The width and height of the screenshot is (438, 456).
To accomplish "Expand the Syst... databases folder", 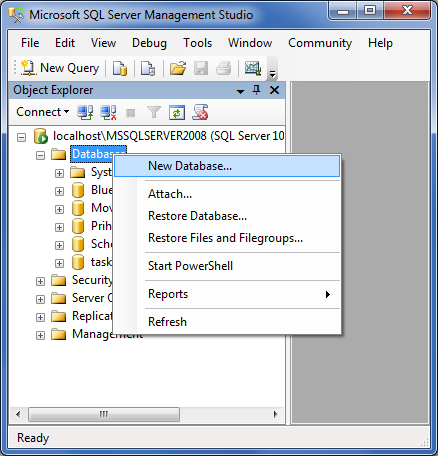I will click(59, 173).
